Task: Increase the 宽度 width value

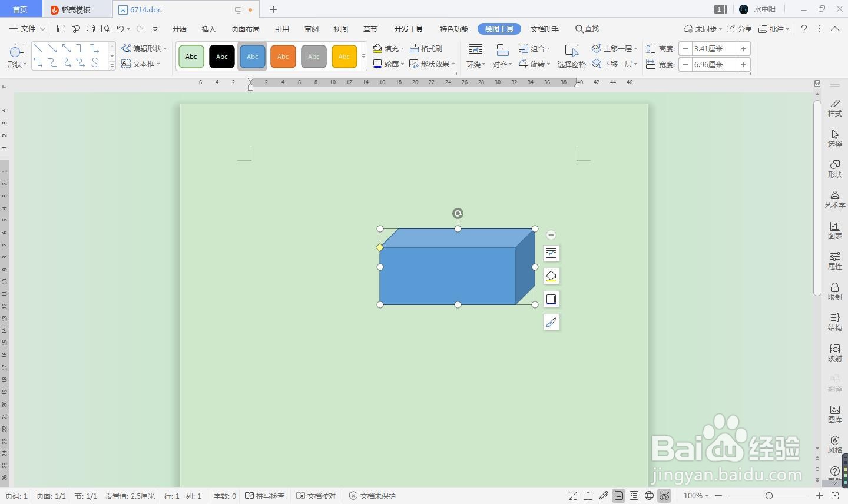Action: (x=744, y=65)
